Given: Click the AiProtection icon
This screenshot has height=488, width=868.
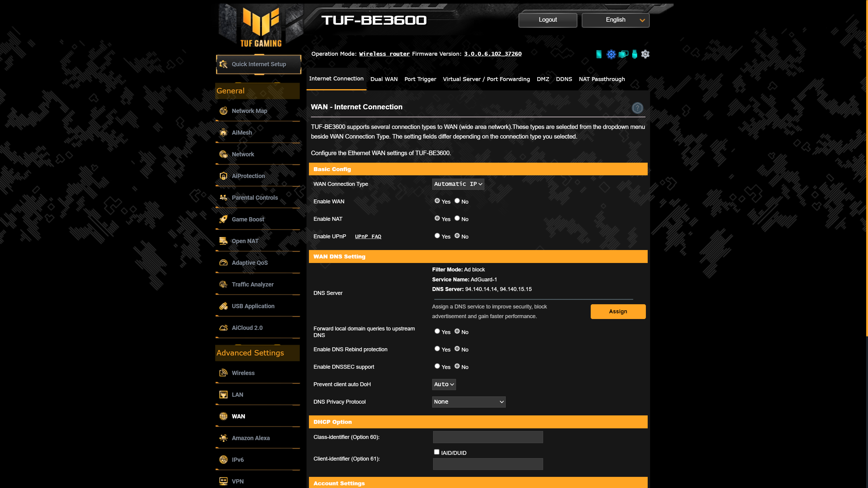Looking at the screenshot, I should 224,176.
